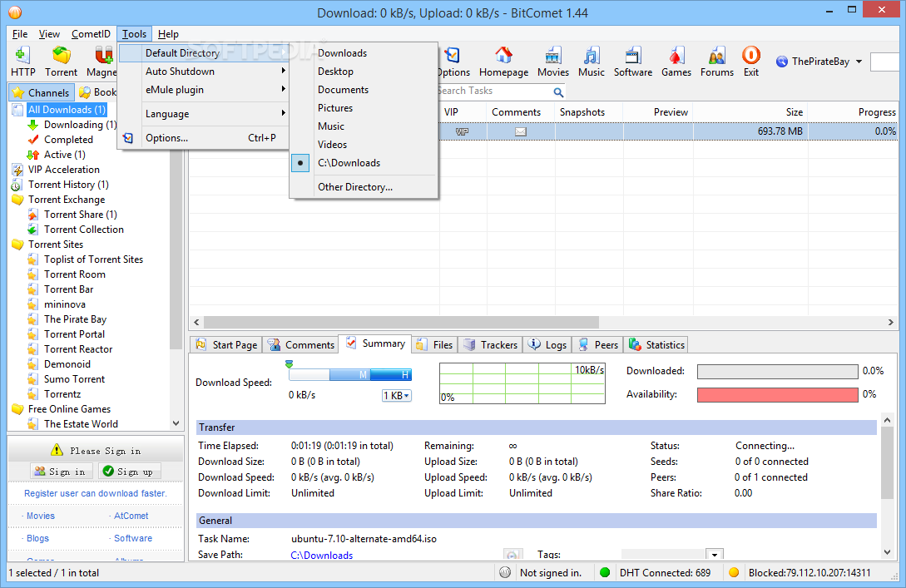
Task: Click the red Exit toolbar icon
Action: (751, 62)
